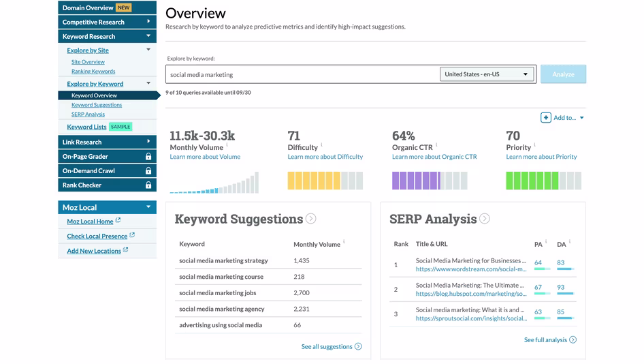Collapse the Explore by Site section arrow

tap(148, 50)
